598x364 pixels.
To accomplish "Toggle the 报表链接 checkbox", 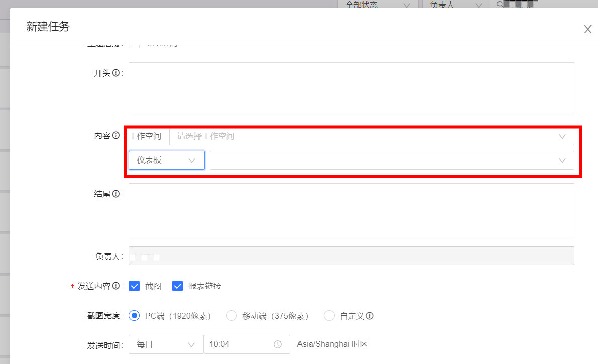I will (x=177, y=286).
